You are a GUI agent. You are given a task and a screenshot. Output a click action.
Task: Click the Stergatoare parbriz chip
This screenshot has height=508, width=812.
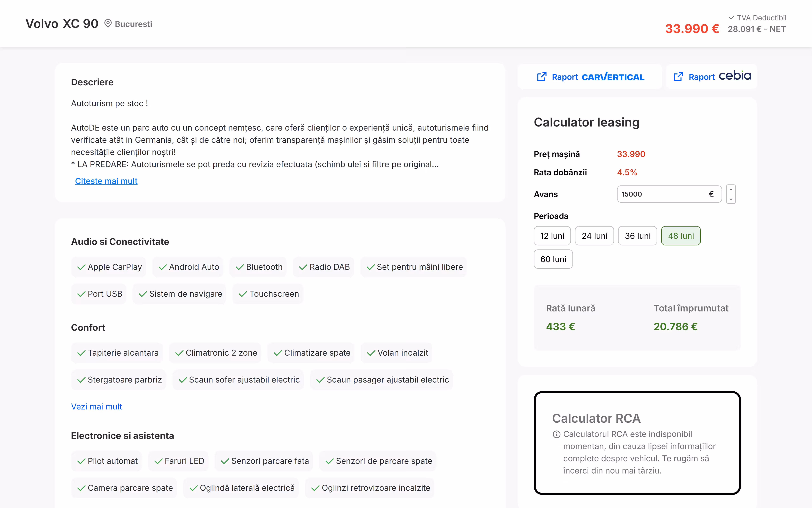118,380
